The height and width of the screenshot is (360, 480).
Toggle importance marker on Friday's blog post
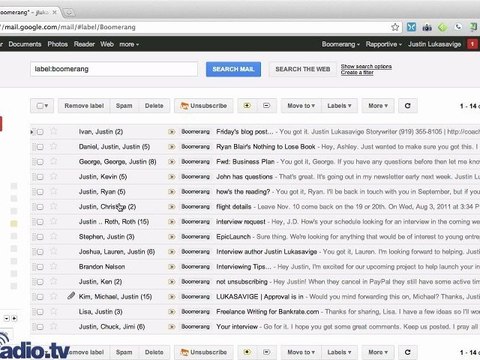tap(172, 132)
